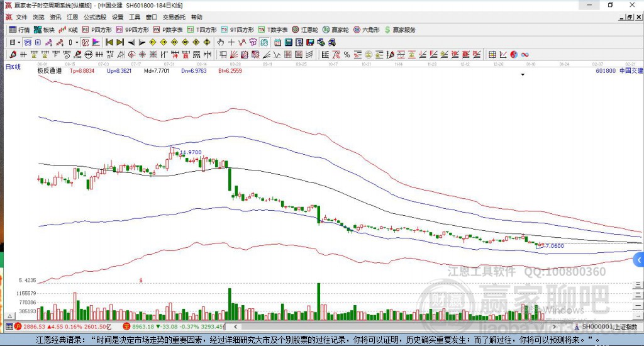Click the 日K线 label on chart
This screenshot has height=346, width=644.
[13, 67]
